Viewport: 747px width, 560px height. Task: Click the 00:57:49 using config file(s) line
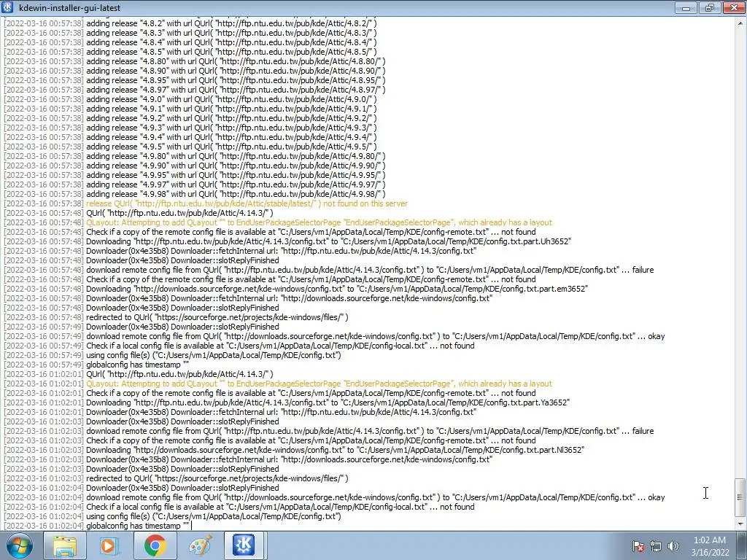pyautogui.click(x=172, y=355)
